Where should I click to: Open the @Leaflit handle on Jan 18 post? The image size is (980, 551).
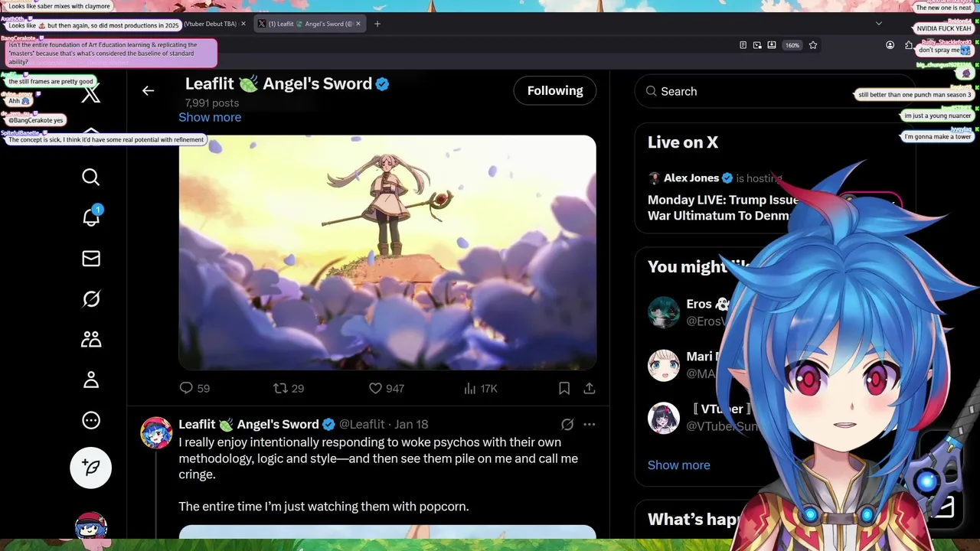(362, 424)
